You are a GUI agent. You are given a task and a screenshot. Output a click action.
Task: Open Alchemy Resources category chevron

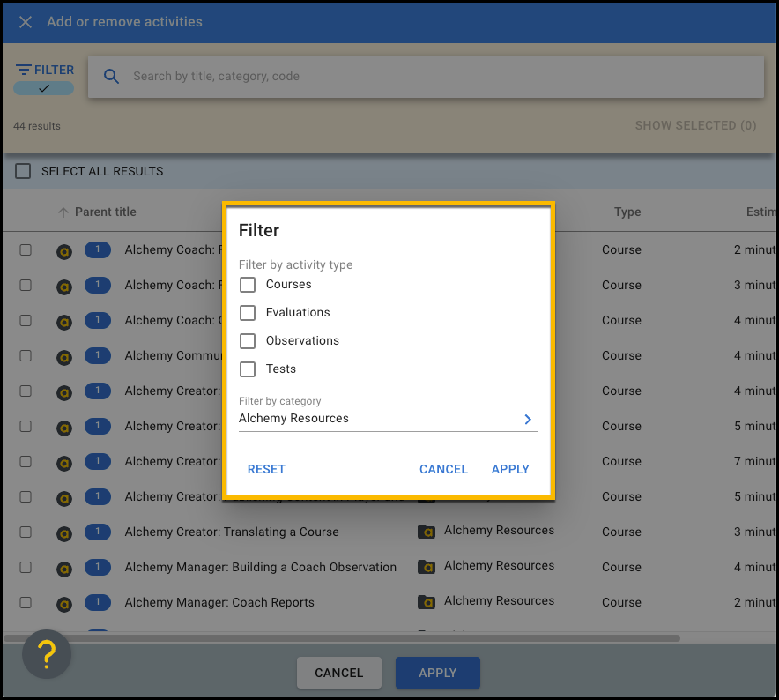coord(528,419)
